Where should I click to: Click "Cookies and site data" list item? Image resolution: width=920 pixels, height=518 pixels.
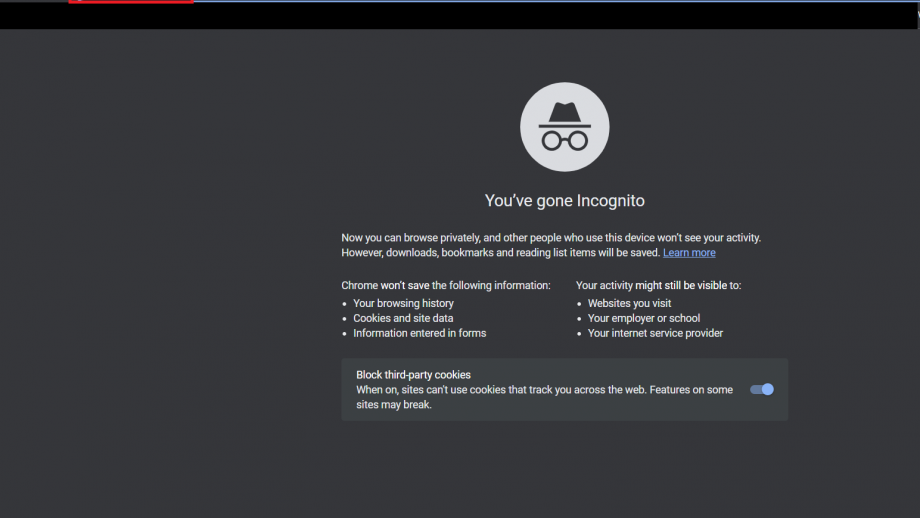click(x=403, y=318)
